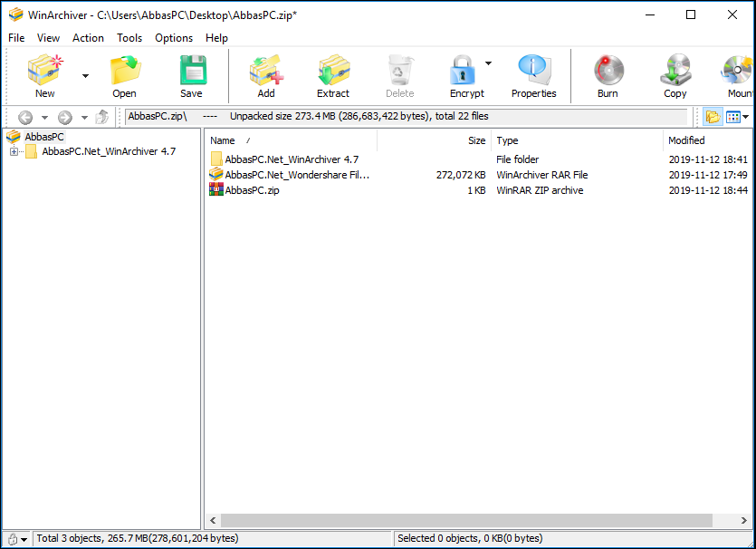The height and width of the screenshot is (549, 756).
Task: Expand the AbbasPC.Net_WinArchiver 4.7 tree node
Action: 14,152
